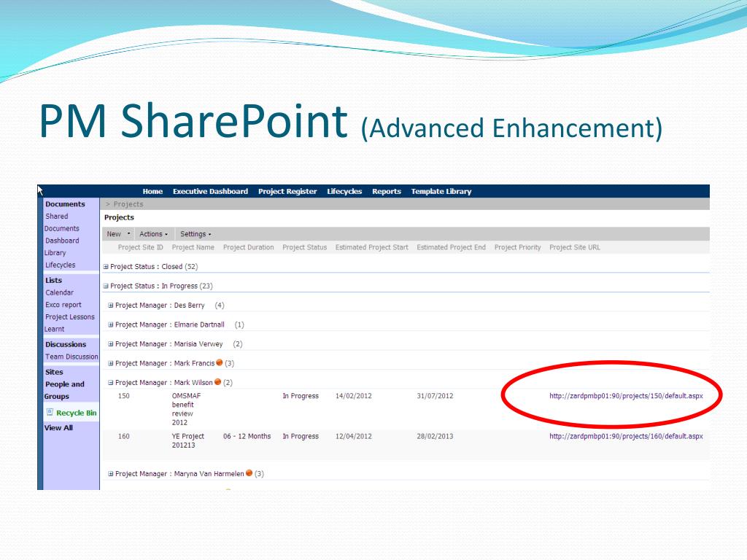Expand Project Manager Des Berry group
Viewport: 747px width, 560px height.
click(111, 306)
